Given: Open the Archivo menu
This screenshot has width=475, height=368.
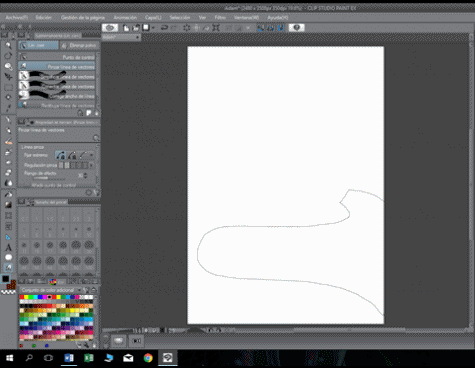Looking at the screenshot, I should tap(17, 17).
